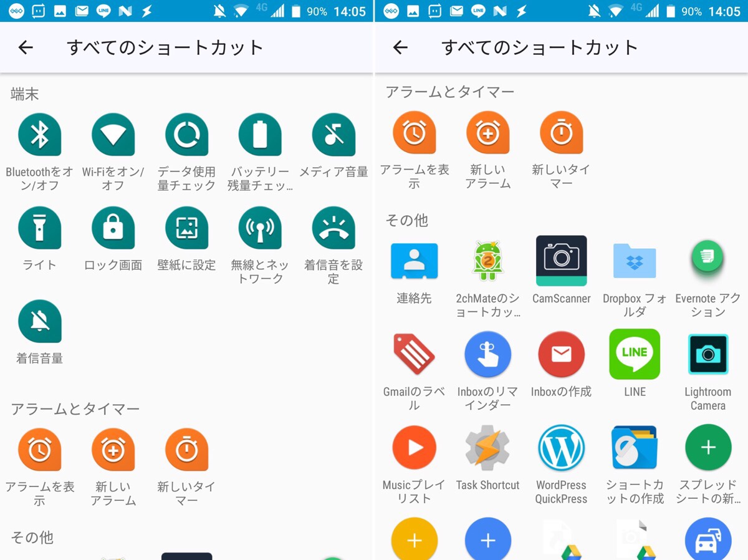The width and height of the screenshot is (748, 560).
Task: Tap the 着信音量 bell icon
Action: pyautogui.click(x=40, y=321)
